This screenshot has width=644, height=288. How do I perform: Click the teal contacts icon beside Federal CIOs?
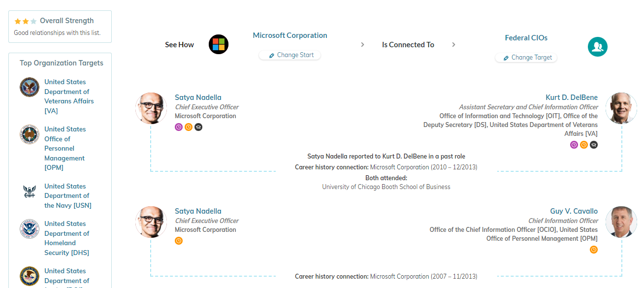(x=597, y=46)
